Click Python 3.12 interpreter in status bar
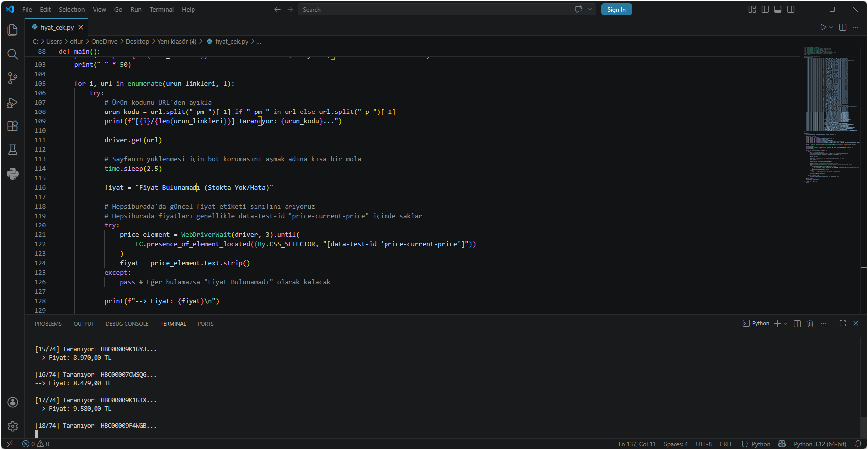868x450 pixels. point(819,444)
